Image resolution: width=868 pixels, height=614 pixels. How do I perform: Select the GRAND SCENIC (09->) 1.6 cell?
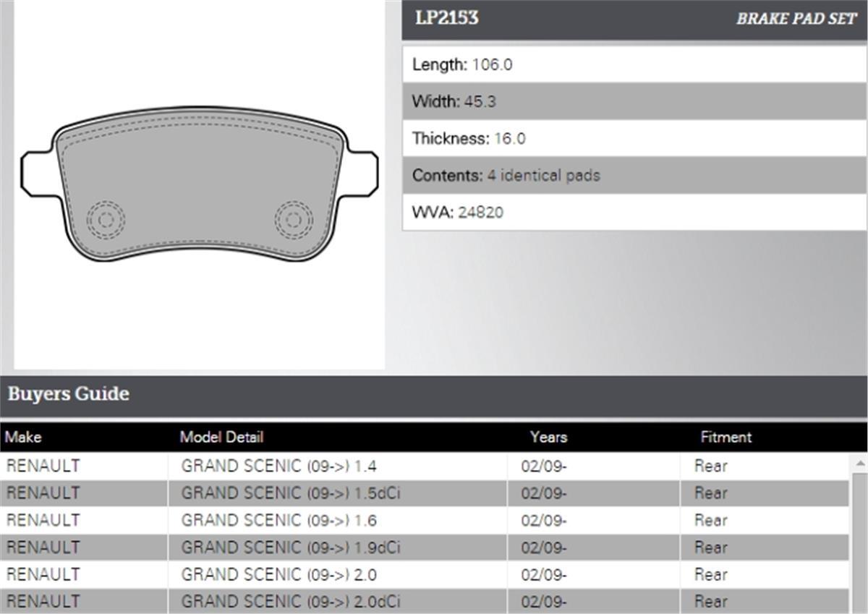tap(338, 521)
